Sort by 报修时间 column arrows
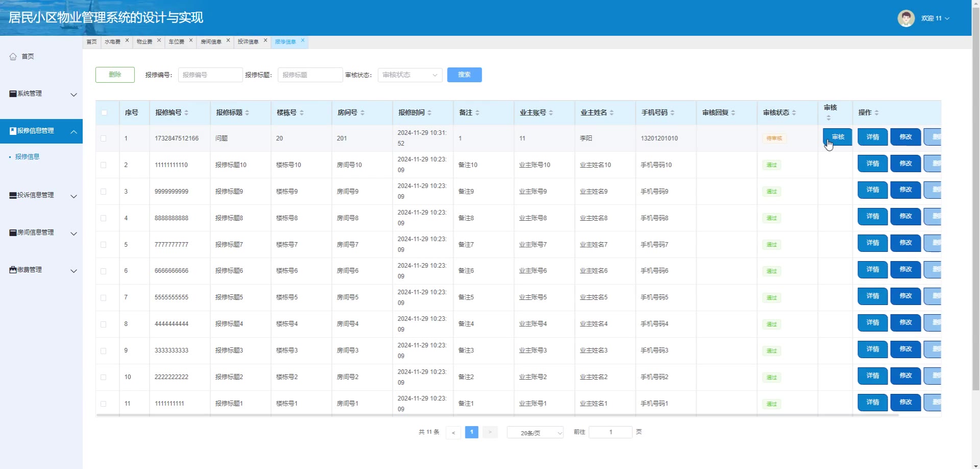 point(429,113)
